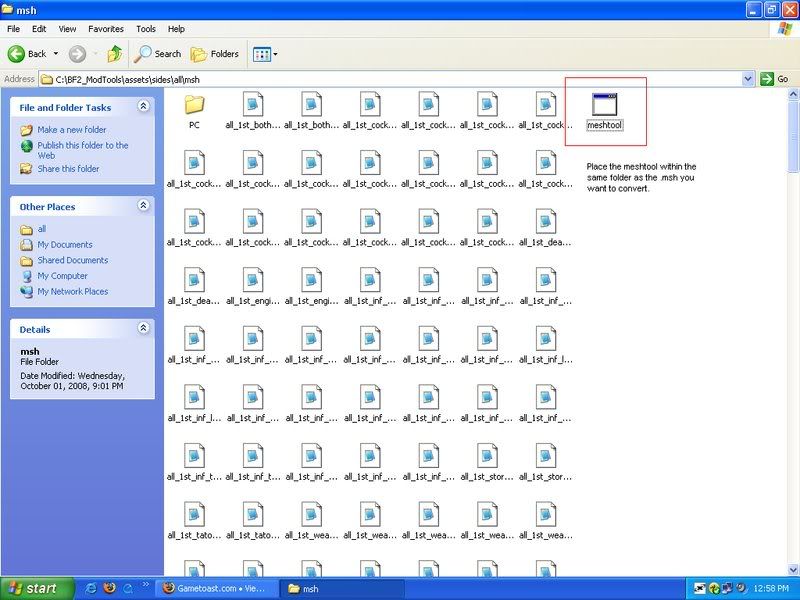Viewport: 800px width, 600px height.
Task: Click the scrollbar down arrow
Action: (793, 569)
